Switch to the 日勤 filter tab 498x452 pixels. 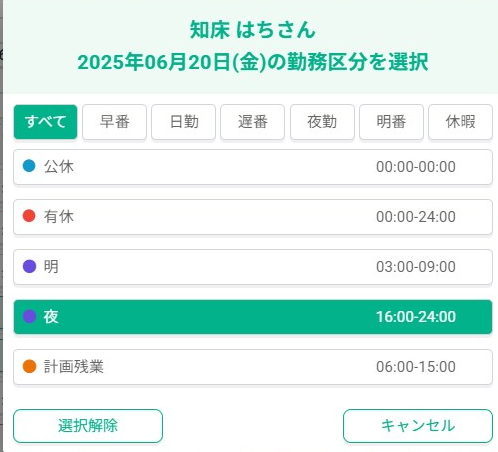(184, 122)
